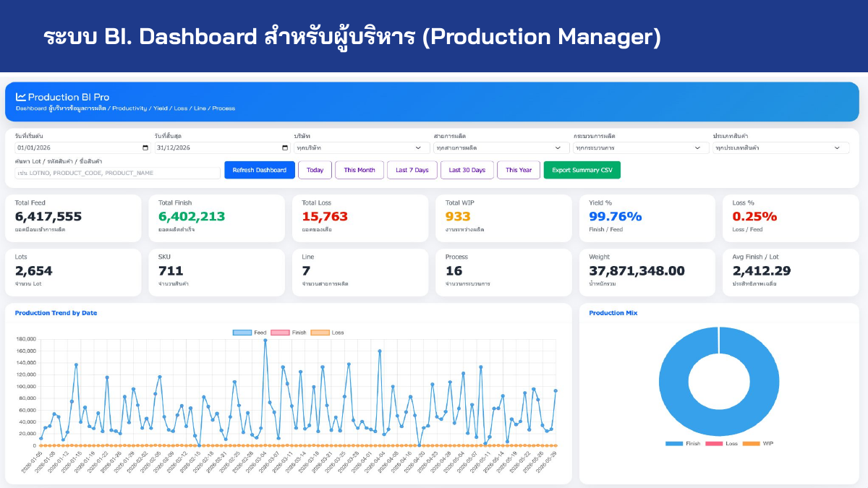Click the blue donut chart ring
The height and width of the screenshot is (488, 868).
click(x=673, y=382)
